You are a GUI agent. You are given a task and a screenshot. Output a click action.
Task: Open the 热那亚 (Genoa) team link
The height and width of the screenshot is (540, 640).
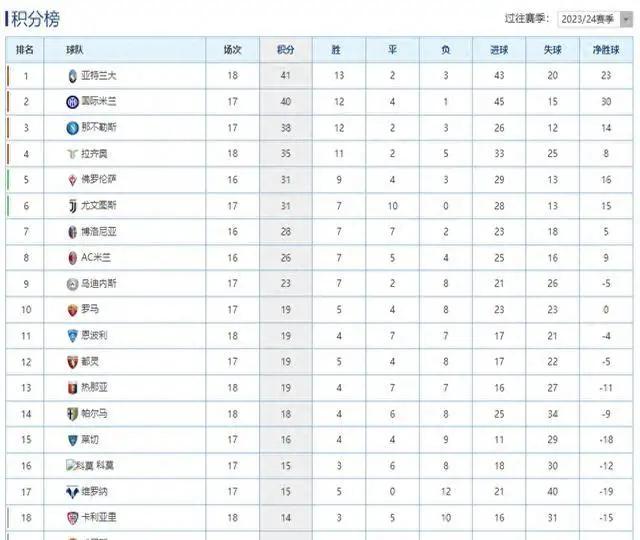(x=95, y=388)
